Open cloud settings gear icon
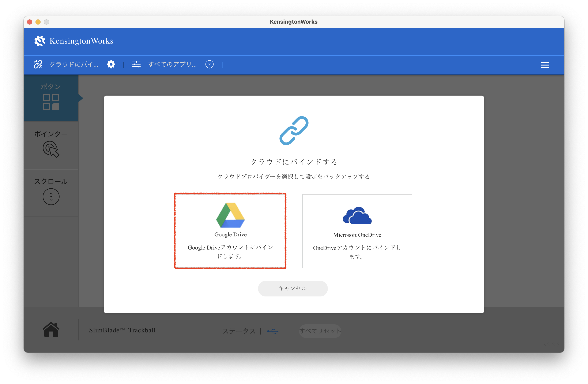 pos(111,64)
